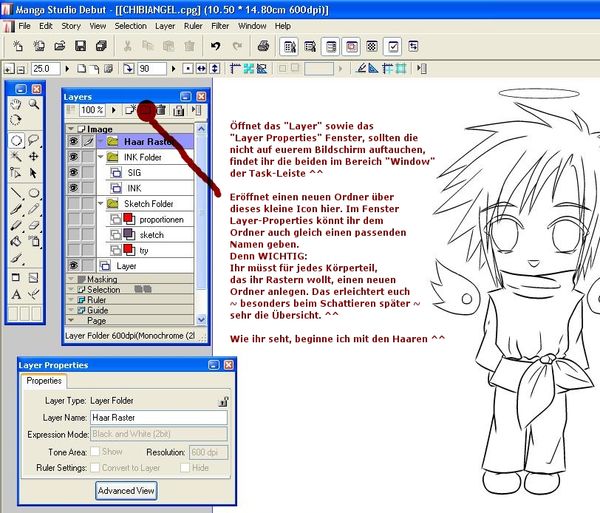Click the rotation angle field showing 90
This screenshot has width=600, height=513.
tap(152, 69)
